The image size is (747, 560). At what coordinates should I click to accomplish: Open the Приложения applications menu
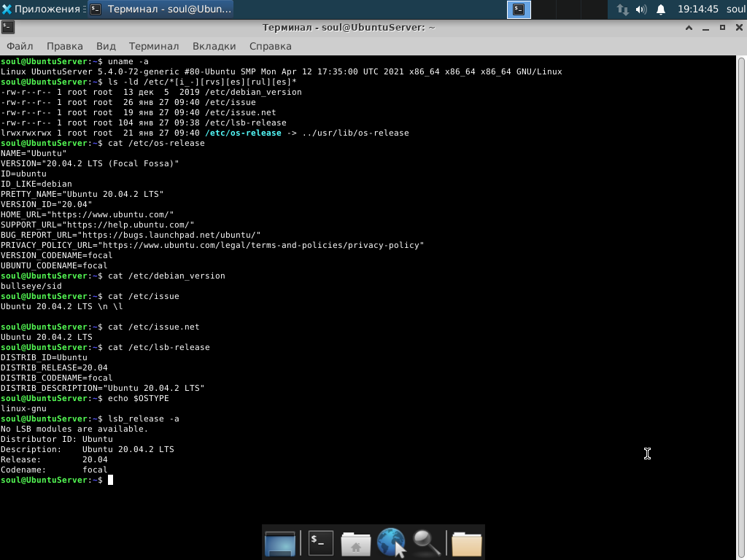pos(41,9)
